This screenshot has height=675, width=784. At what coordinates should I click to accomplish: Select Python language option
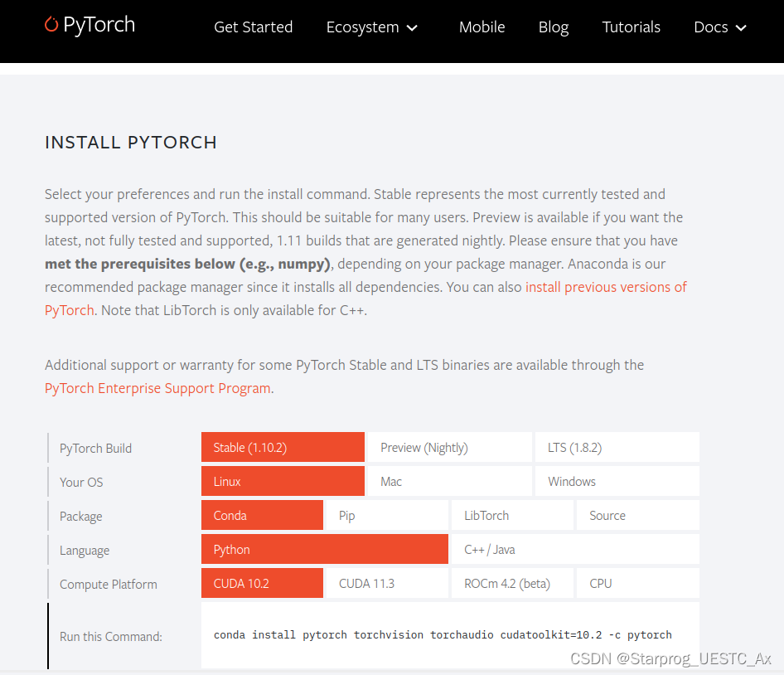tap(325, 549)
